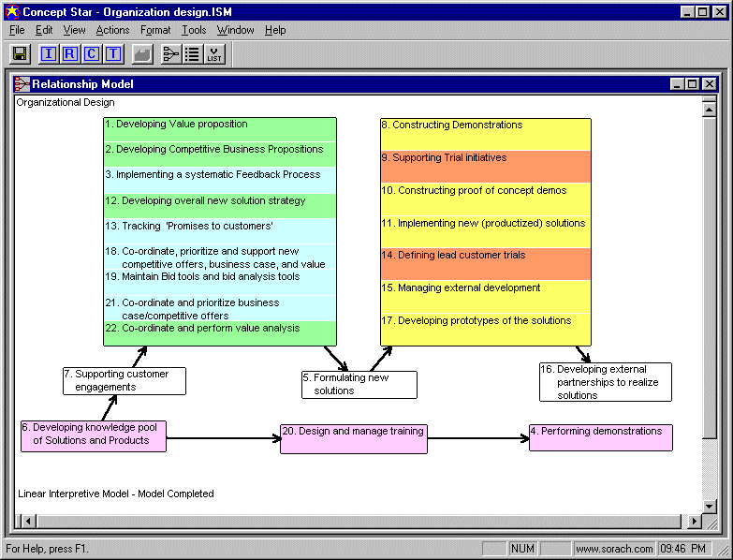
Task: Maximize the Relationship Model child window
Action: (693, 84)
